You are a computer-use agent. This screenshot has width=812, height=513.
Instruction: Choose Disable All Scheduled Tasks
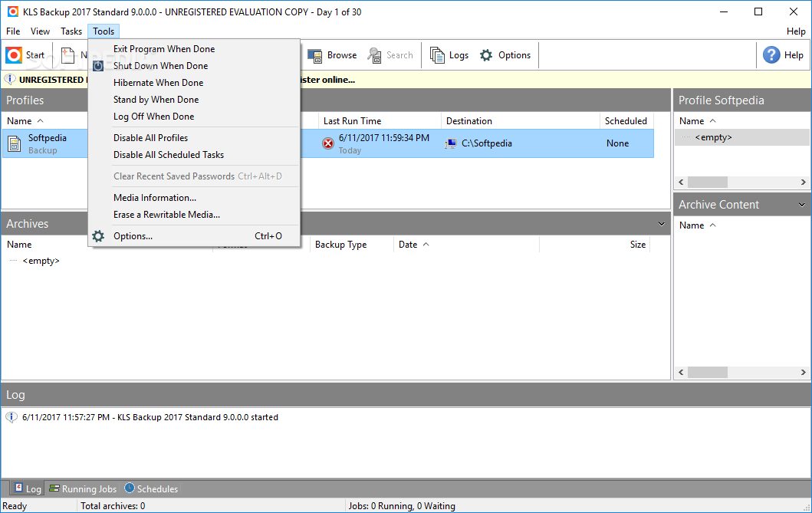click(169, 155)
